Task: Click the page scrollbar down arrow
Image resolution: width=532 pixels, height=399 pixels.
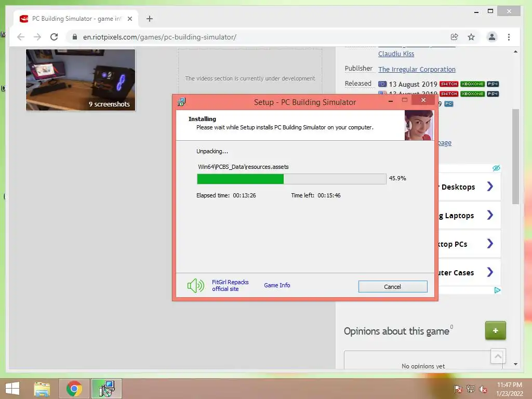Action: point(515,364)
